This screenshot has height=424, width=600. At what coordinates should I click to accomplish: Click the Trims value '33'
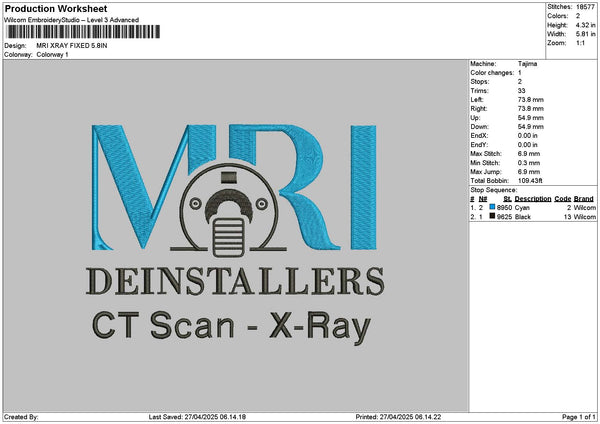click(x=522, y=91)
